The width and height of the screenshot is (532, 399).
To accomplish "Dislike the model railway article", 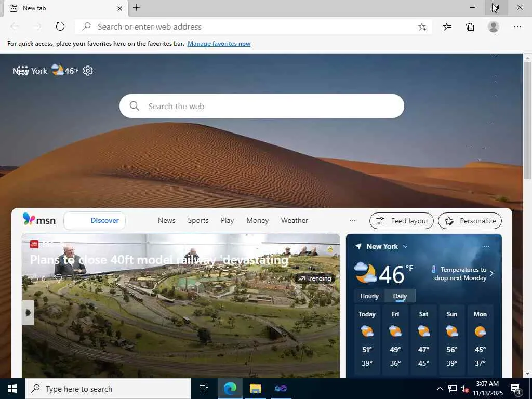I will tap(58, 278).
